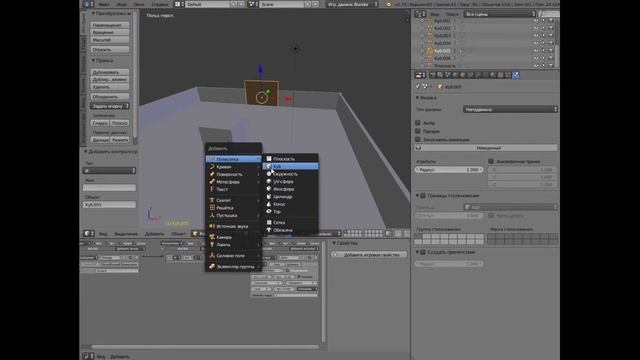Viewport: 640px width, 360px height.
Task: Open the Справка menu
Action: [x=160, y=4]
